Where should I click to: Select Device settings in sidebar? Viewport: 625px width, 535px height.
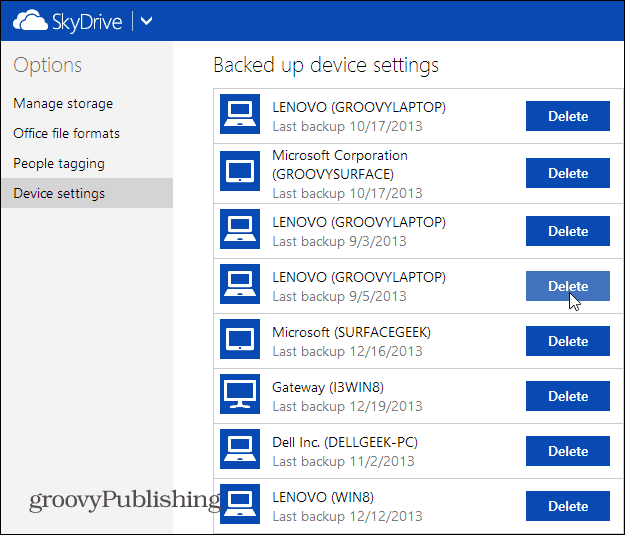pos(87,193)
